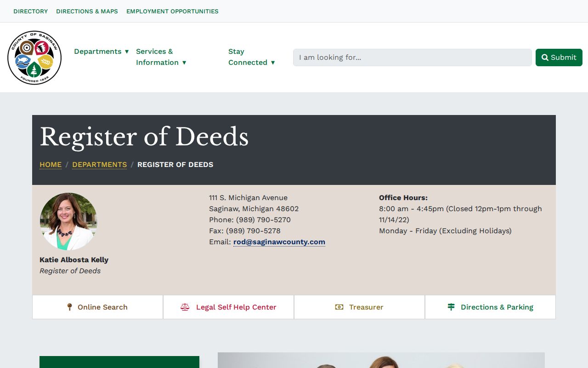Expand the Stay Connected dropdown
The width and height of the screenshot is (588, 368).
[252, 57]
